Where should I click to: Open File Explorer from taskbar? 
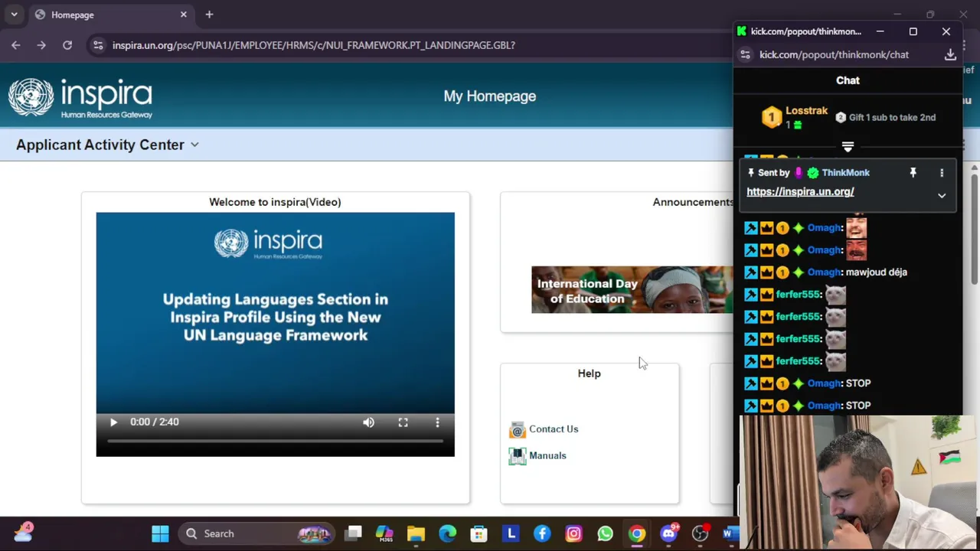(x=416, y=533)
